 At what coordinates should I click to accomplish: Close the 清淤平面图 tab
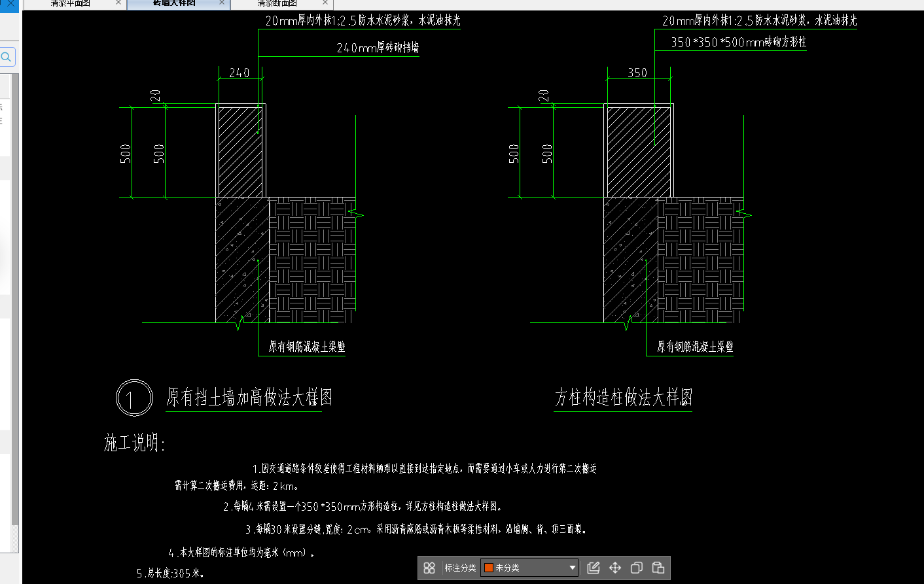point(118,3)
